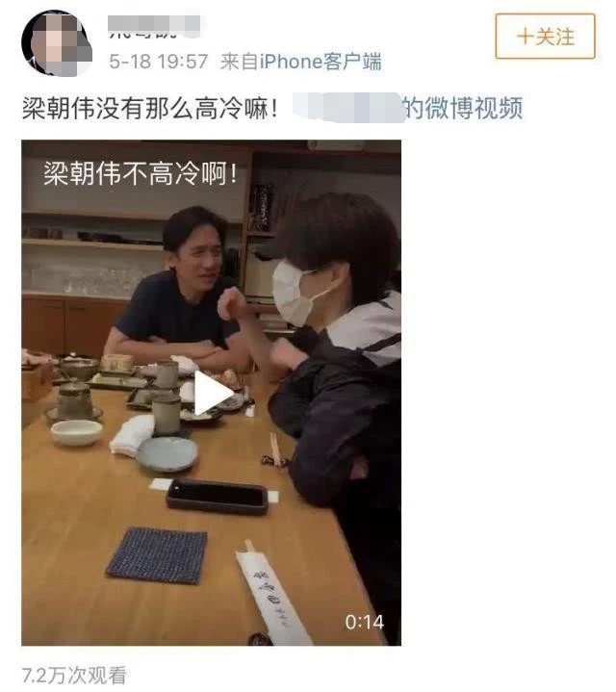This screenshot has height=692, width=616.
Task: Open the poster's blurred profile avatar
Action: [x=57, y=43]
